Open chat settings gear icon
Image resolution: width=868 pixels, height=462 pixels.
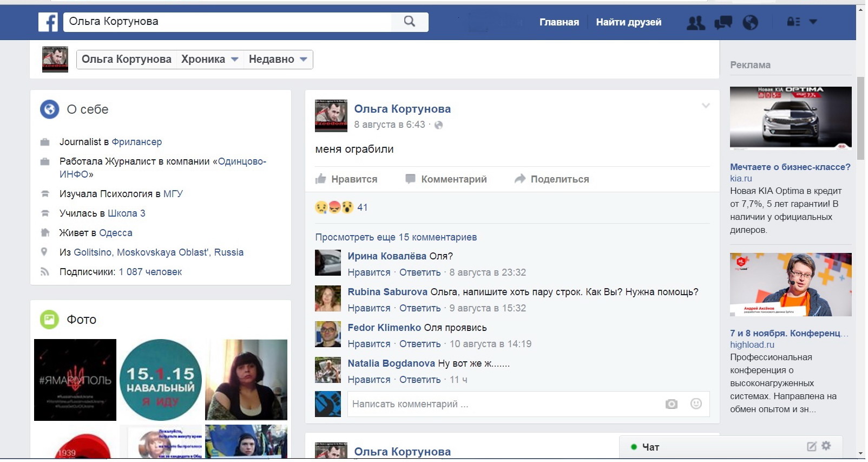click(x=826, y=446)
